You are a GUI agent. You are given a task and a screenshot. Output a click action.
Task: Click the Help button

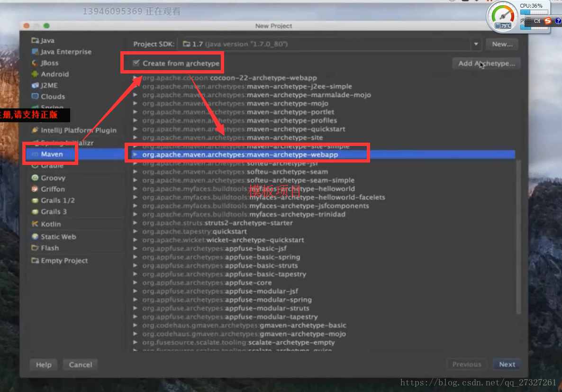click(44, 365)
